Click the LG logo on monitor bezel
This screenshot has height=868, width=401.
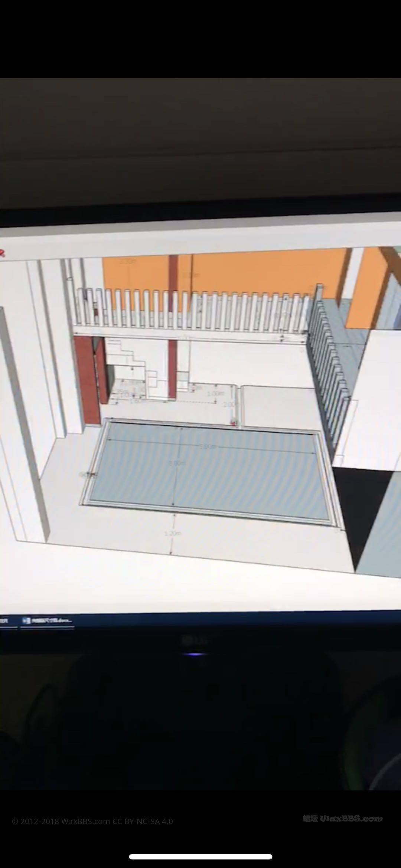[194, 640]
